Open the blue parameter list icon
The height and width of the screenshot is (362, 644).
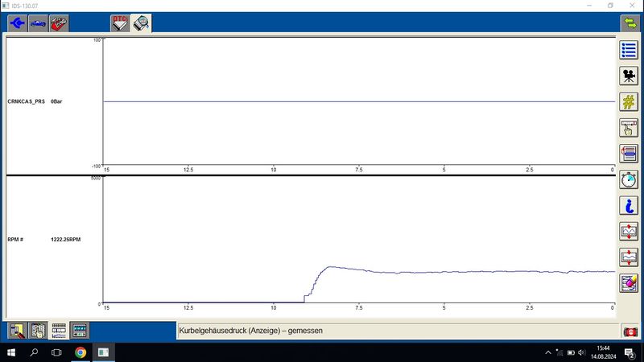coord(629,50)
